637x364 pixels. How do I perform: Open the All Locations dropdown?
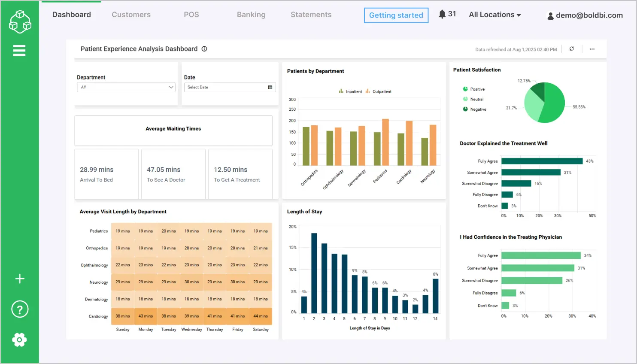tap(494, 14)
